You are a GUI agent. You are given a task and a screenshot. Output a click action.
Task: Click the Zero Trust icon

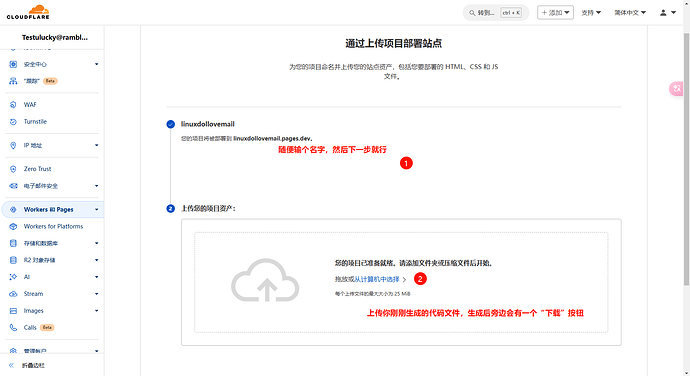point(13,169)
